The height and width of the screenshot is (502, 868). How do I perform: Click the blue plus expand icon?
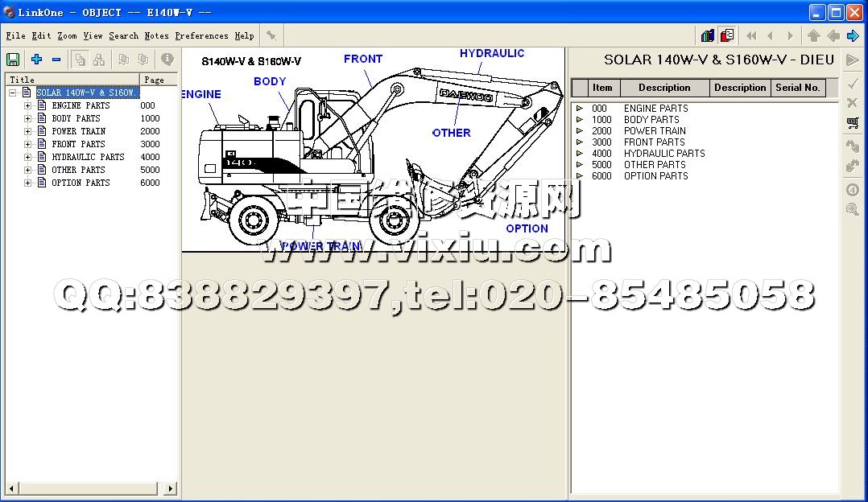click(x=36, y=60)
